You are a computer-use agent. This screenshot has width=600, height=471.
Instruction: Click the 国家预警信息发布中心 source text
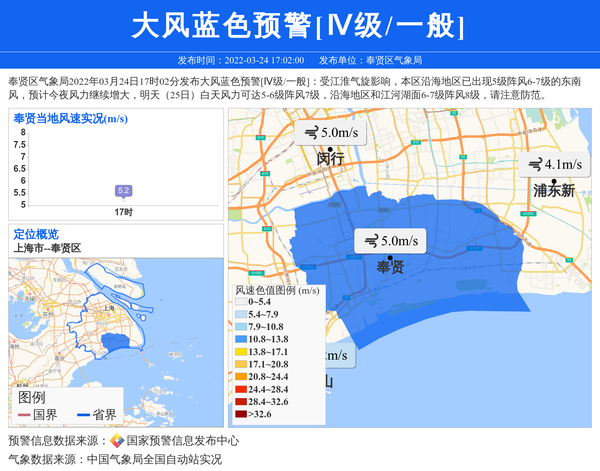pyautogui.click(x=183, y=441)
